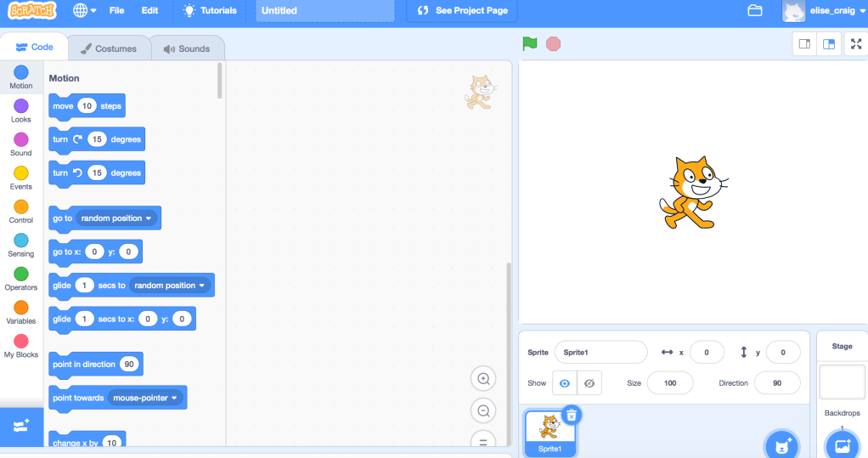This screenshot has width=868, height=458.
Task: Enter full screen stage mode
Action: pos(855,44)
